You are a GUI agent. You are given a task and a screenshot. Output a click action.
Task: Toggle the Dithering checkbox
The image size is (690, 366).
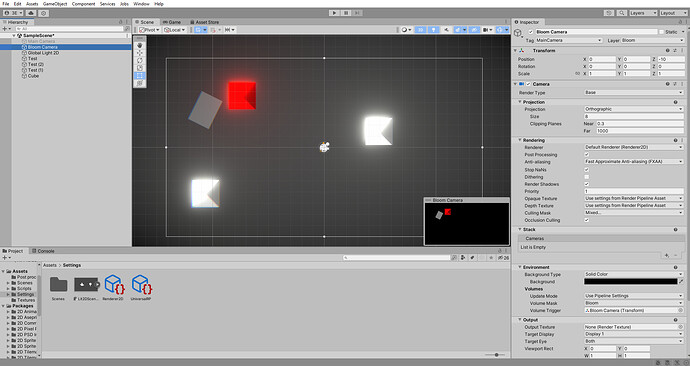(587, 177)
